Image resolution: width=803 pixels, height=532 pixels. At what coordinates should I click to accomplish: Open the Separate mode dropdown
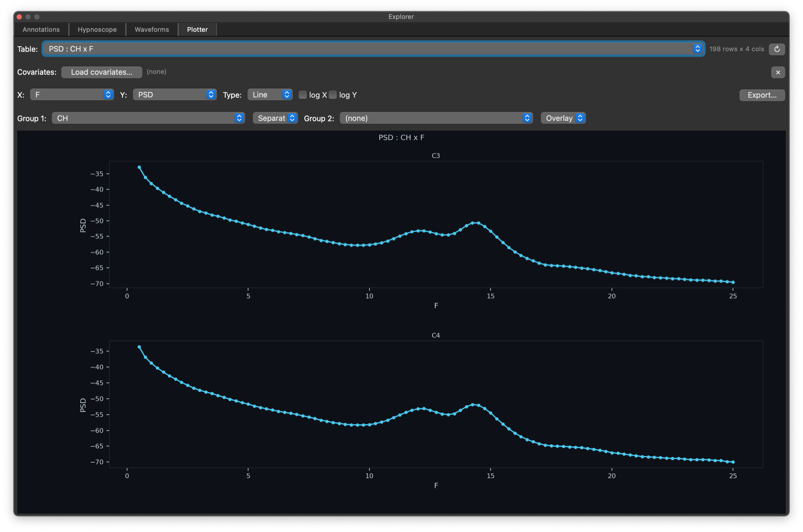point(275,118)
